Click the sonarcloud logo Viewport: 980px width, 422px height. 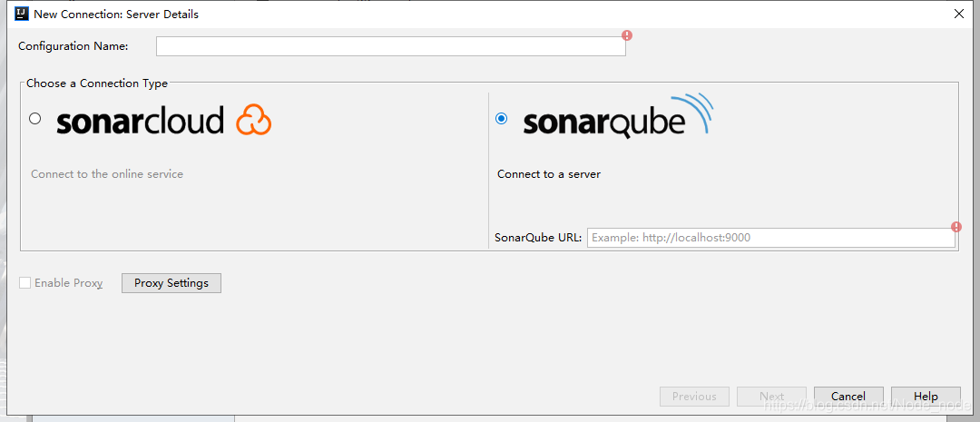[163, 120]
